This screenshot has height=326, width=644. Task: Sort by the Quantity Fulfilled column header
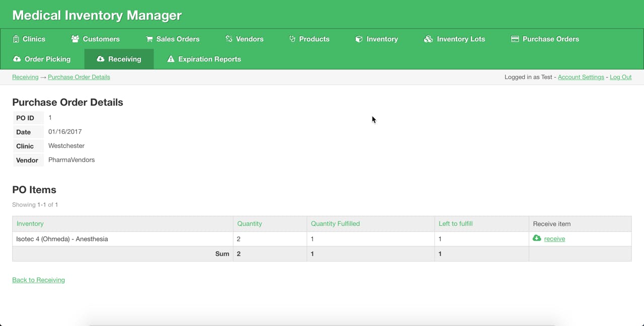(335, 223)
